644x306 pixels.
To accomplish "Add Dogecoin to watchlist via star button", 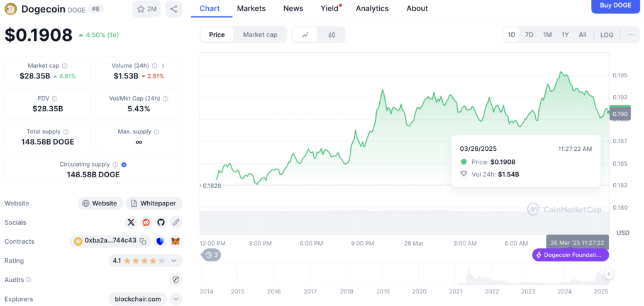I will coord(147,9).
